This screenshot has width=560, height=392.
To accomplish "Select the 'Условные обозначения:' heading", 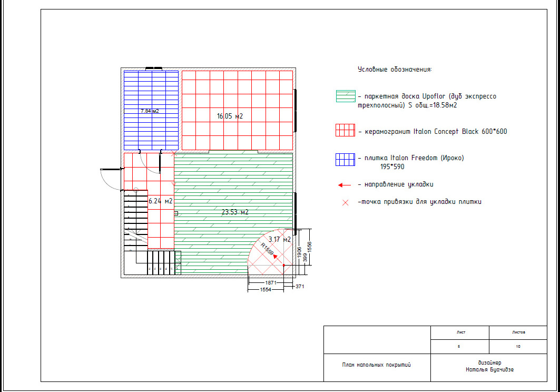I will [x=395, y=70].
